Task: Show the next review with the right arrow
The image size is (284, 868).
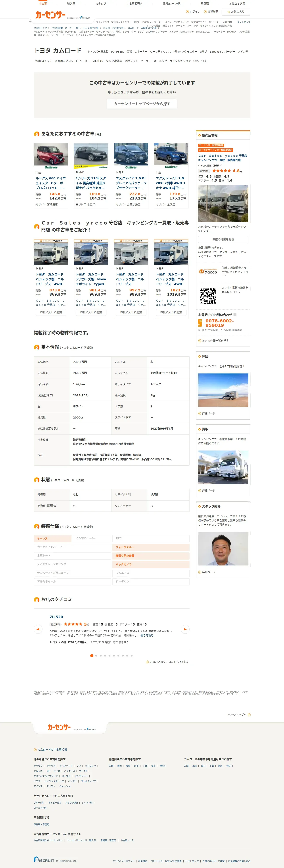Action: pos(185,629)
